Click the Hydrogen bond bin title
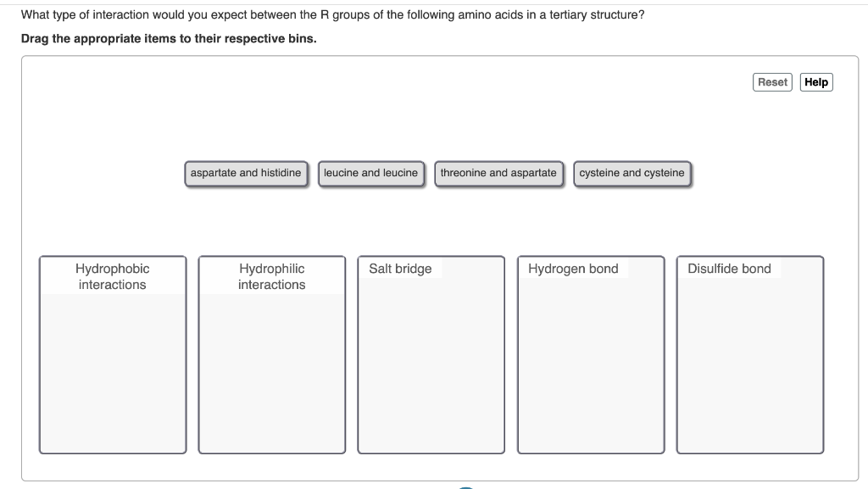Screen dimensions: 868x489 573,268
